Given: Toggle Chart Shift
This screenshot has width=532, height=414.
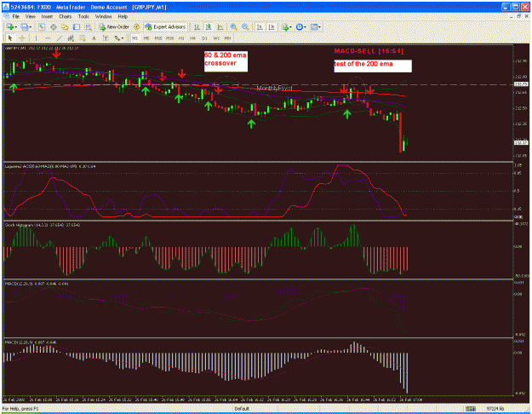Looking at the screenshot, I should [272, 26].
